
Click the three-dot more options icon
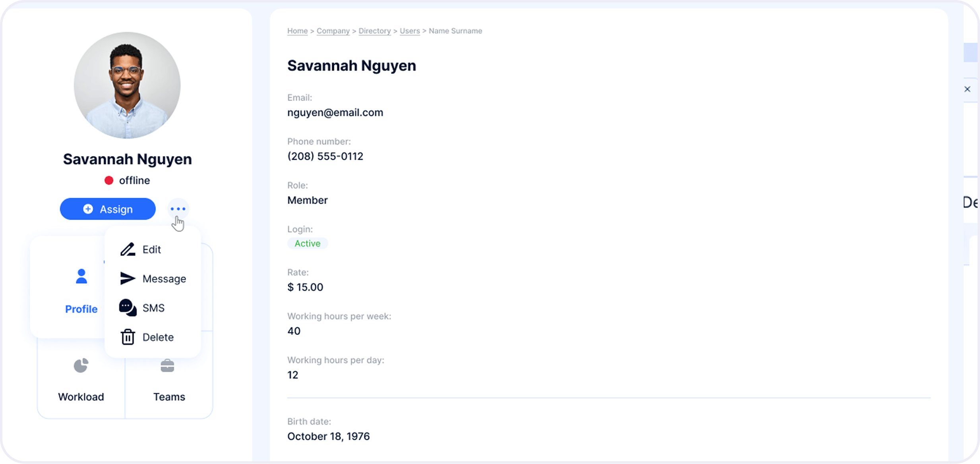pos(178,209)
